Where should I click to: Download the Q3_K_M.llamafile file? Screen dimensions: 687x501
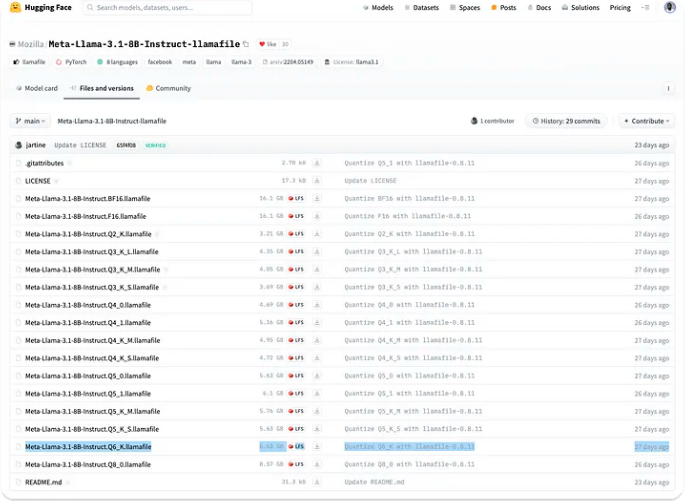(317, 270)
